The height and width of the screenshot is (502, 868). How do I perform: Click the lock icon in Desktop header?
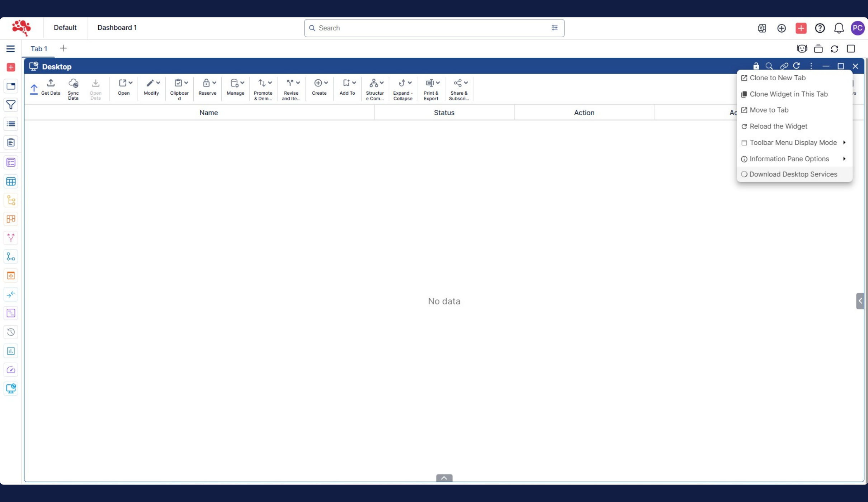point(756,66)
